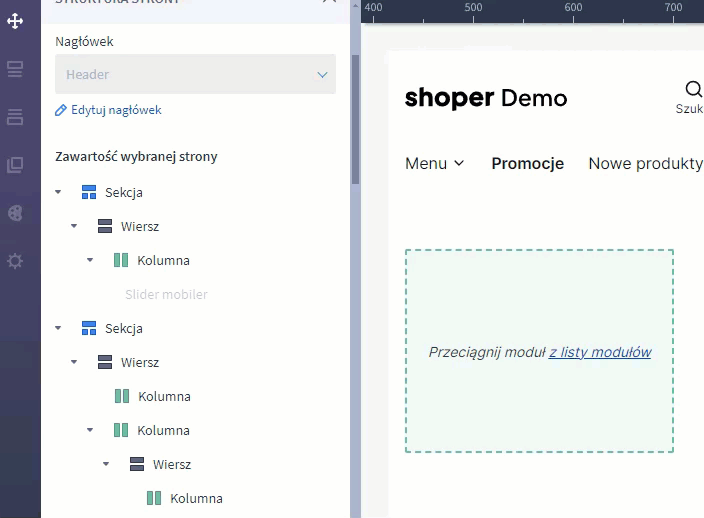Open the settings gear sidebar icon
Screen dimensions: 704x518
coord(15,261)
